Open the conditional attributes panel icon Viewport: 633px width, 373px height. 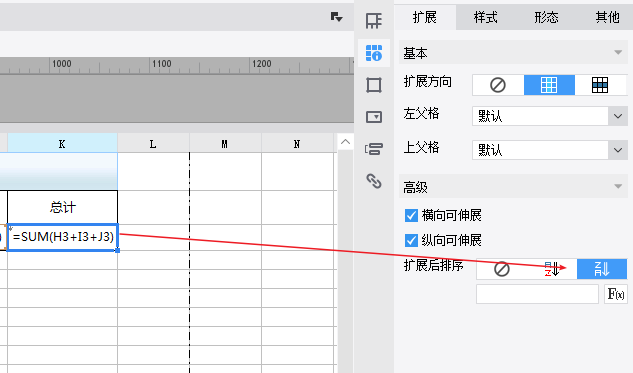click(373, 149)
